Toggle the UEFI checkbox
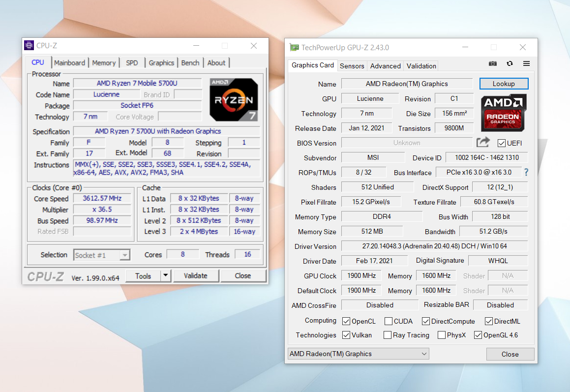 pos(502,143)
